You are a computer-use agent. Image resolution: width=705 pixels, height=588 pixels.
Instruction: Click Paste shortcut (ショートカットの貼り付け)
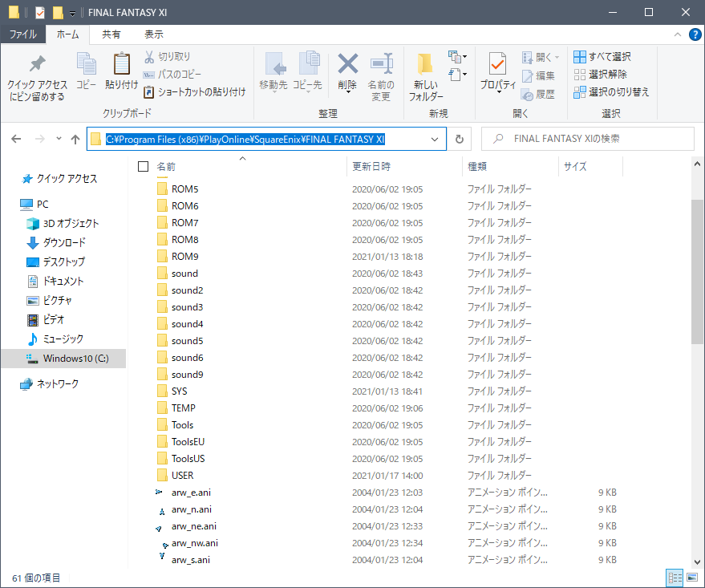pyautogui.click(x=195, y=92)
